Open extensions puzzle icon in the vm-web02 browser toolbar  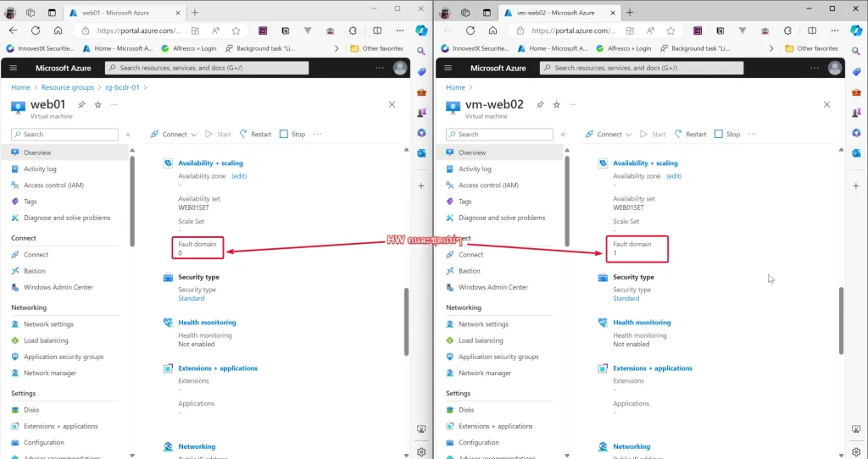point(787,30)
